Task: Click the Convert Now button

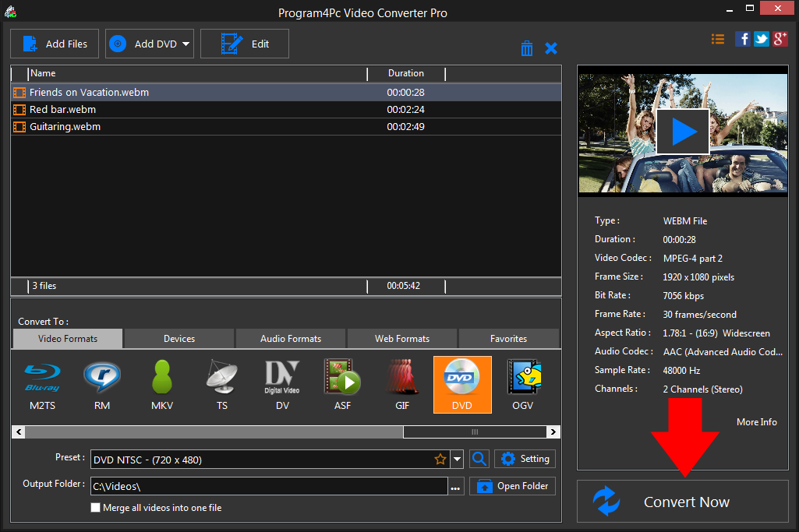Action: pyautogui.click(x=684, y=501)
